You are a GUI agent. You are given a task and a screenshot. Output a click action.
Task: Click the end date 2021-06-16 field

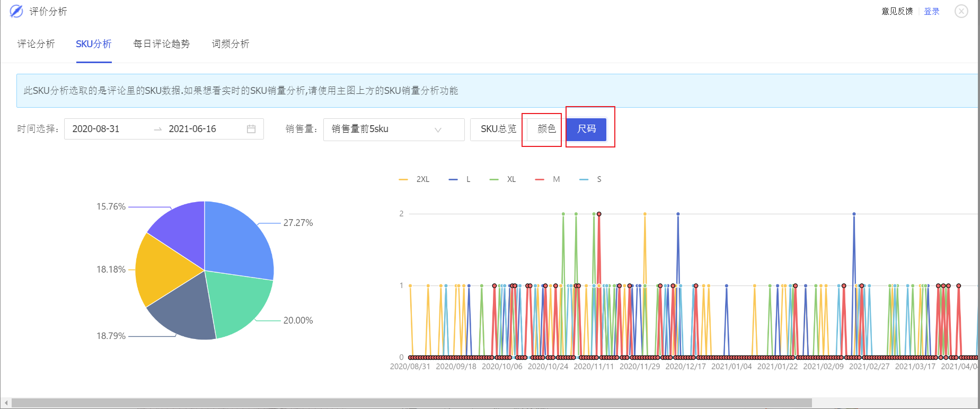point(201,129)
